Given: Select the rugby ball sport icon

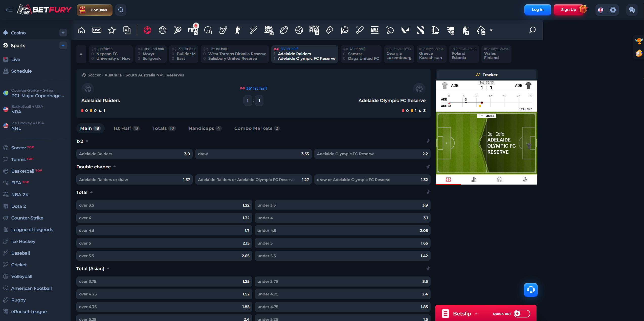Looking at the screenshot, I should point(284,30).
